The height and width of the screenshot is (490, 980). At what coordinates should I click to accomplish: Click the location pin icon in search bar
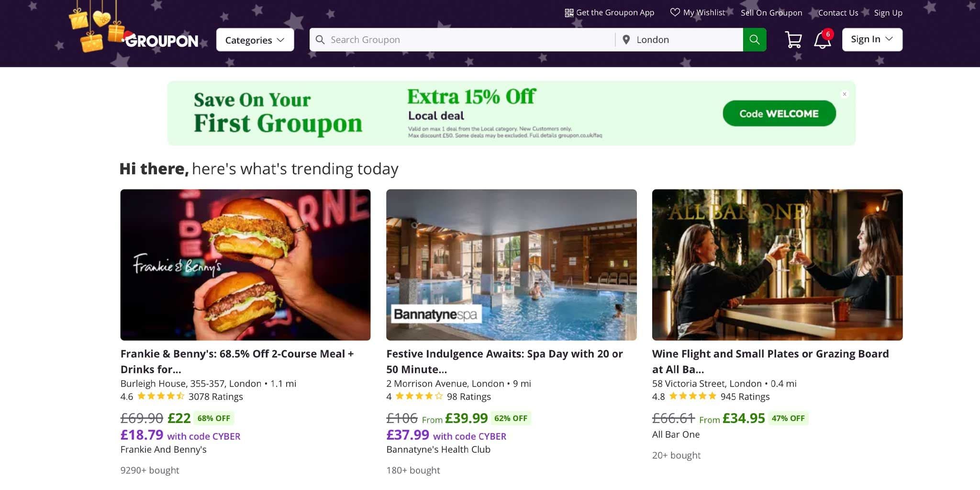(x=625, y=40)
